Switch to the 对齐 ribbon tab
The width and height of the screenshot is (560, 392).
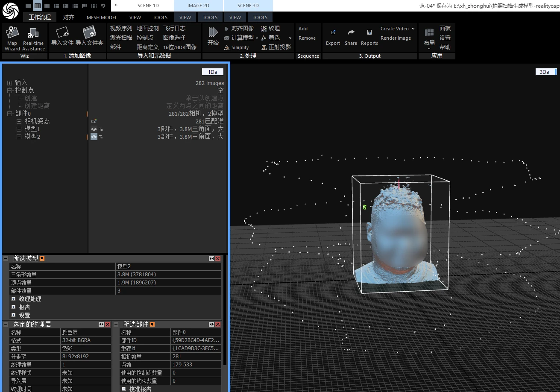point(68,18)
